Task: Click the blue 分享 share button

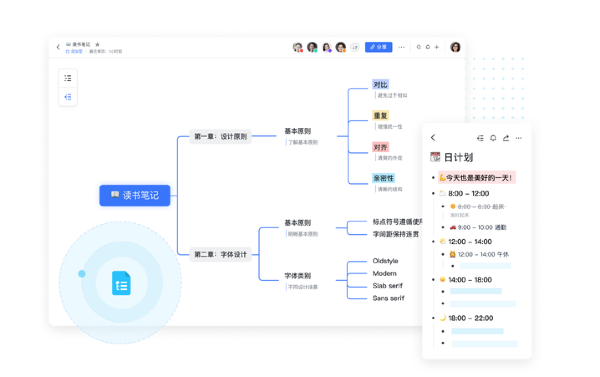Action: pyautogui.click(x=378, y=47)
